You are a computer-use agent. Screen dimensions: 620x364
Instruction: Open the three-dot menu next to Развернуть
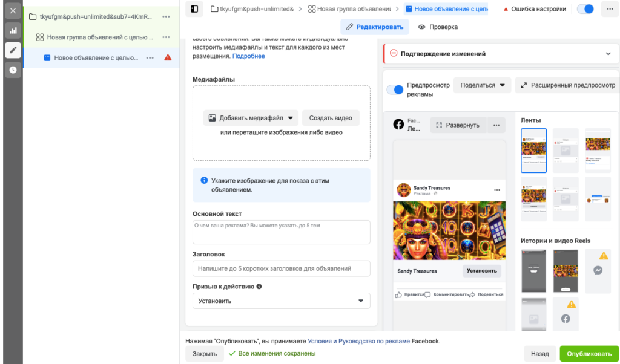[496, 125]
